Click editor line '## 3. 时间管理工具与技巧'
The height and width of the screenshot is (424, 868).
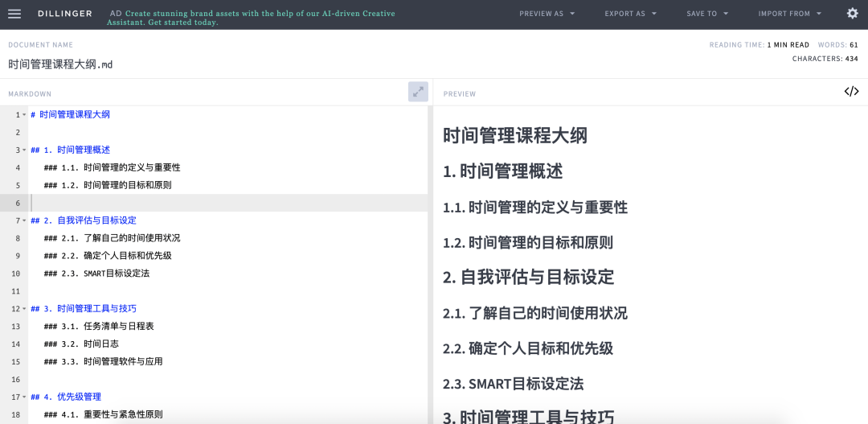point(84,309)
